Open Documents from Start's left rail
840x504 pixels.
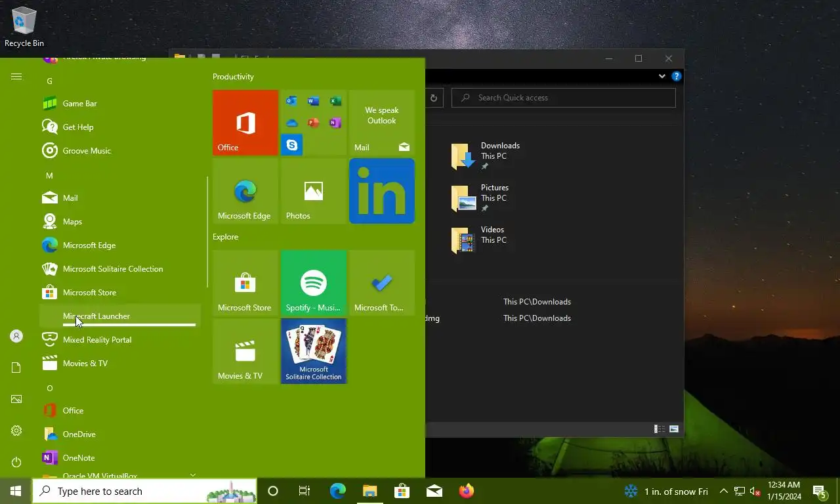pos(16,367)
